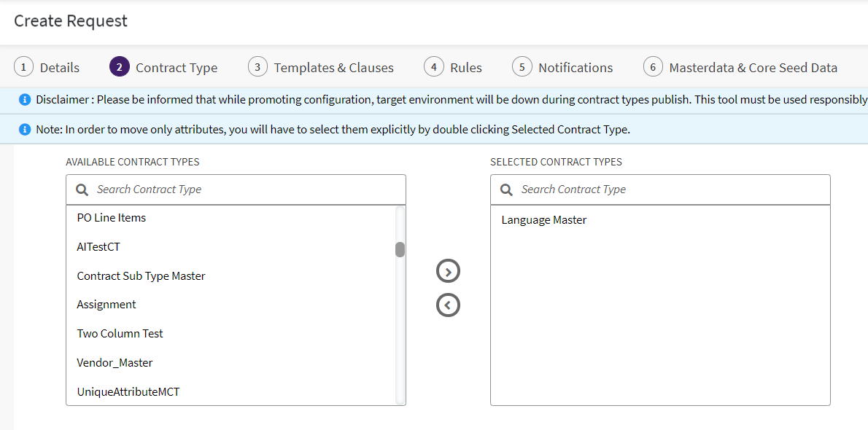This screenshot has width=868, height=430.
Task: Click step 6 circle icon
Action: 653,67
